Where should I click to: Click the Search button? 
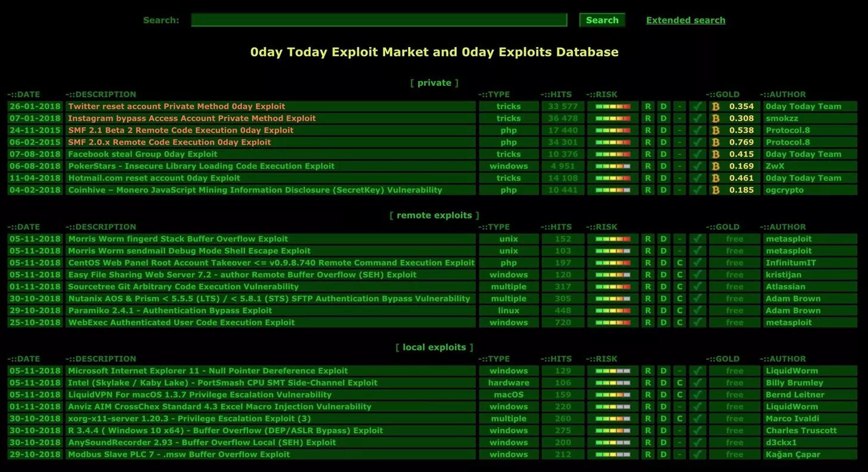(x=602, y=20)
